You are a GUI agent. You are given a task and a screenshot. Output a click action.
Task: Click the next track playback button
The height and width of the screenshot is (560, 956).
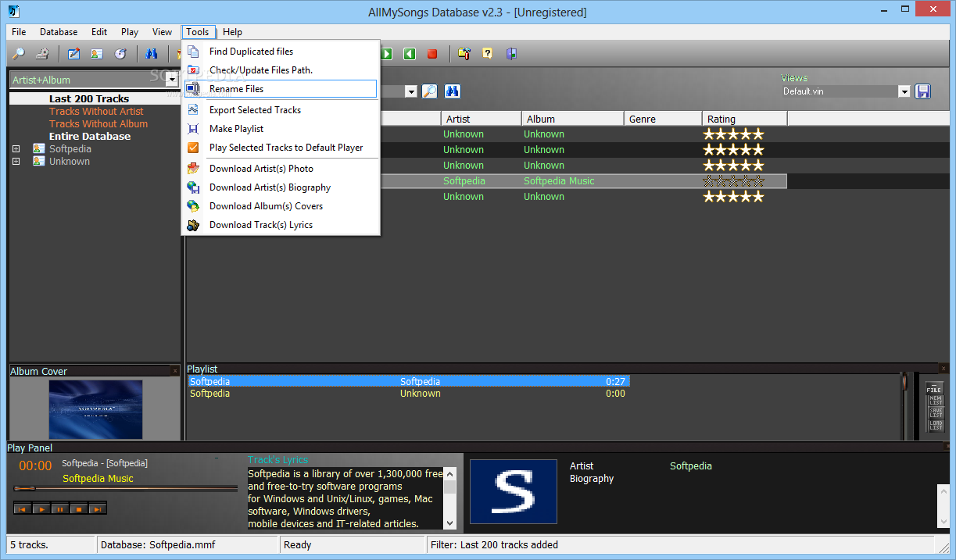[x=98, y=508]
